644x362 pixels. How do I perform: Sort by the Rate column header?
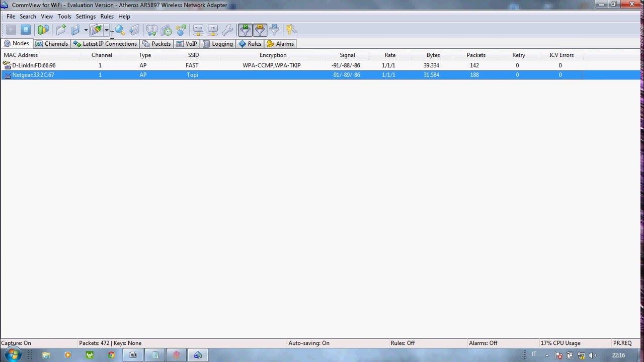click(x=390, y=55)
